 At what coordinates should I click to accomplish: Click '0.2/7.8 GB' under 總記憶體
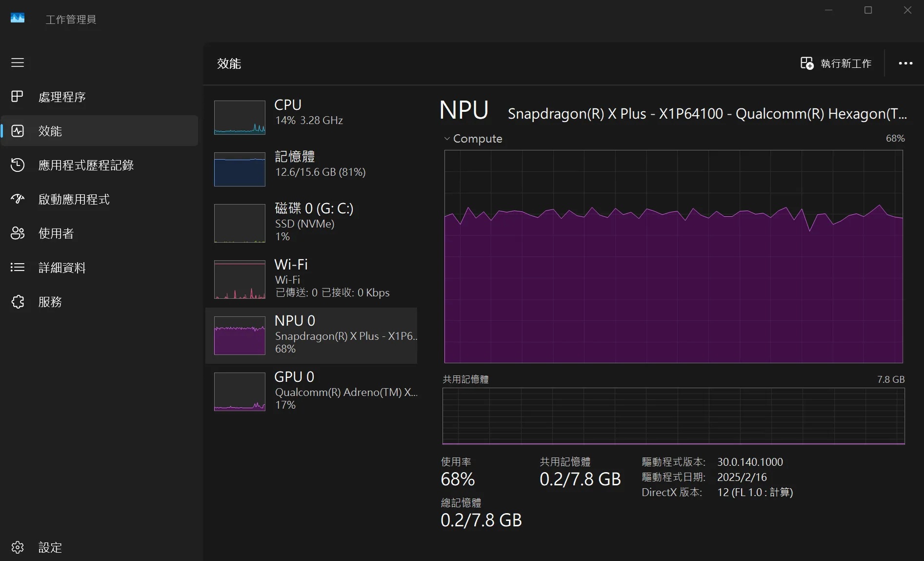[x=481, y=520]
